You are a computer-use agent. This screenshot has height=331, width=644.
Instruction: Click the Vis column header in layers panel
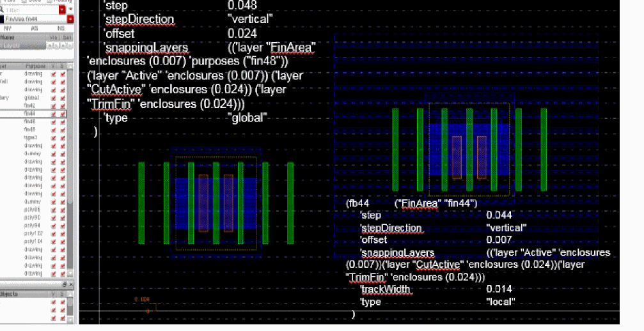53,37
